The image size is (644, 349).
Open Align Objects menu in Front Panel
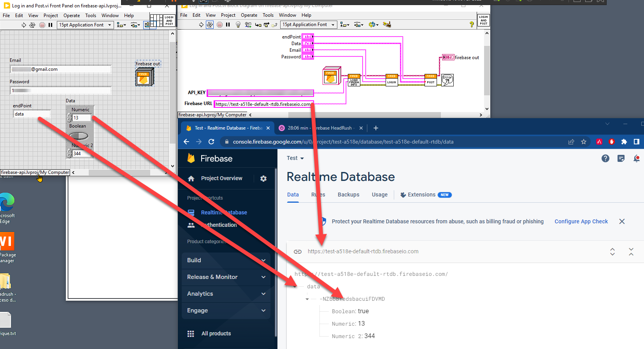coord(121,25)
